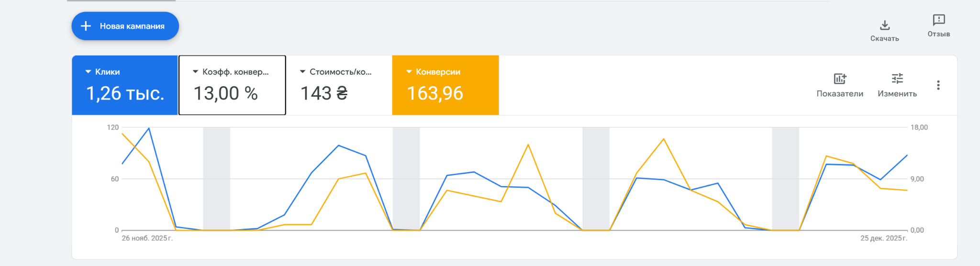Screen dimensions: 980x266
Task: Toggle the blue 1,26 тыс. clicks card
Action: pyautogui.click(x=125, y=93)
